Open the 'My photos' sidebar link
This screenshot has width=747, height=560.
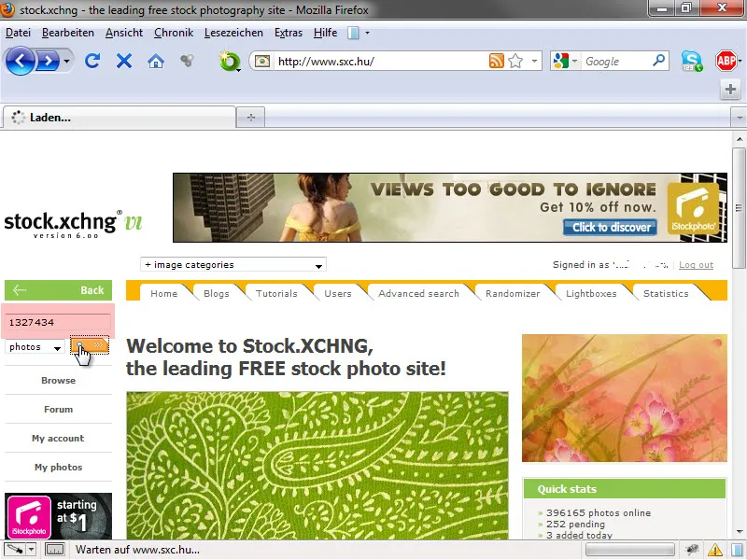58,468
